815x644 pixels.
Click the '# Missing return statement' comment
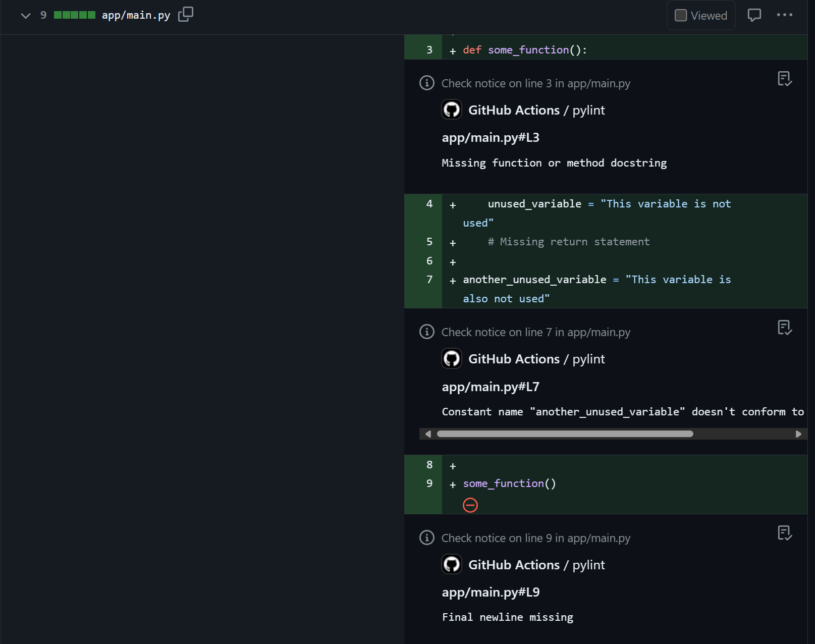569,242
